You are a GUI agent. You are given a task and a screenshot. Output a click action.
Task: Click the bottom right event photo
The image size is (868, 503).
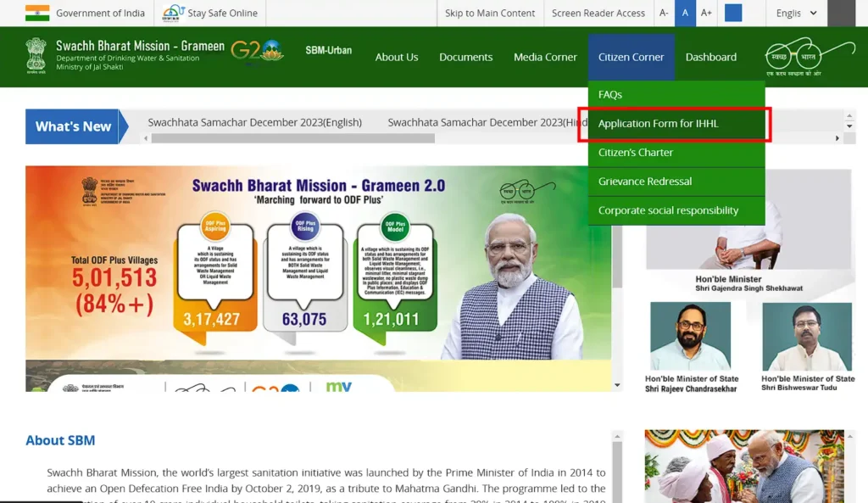[x=744, y=467]
